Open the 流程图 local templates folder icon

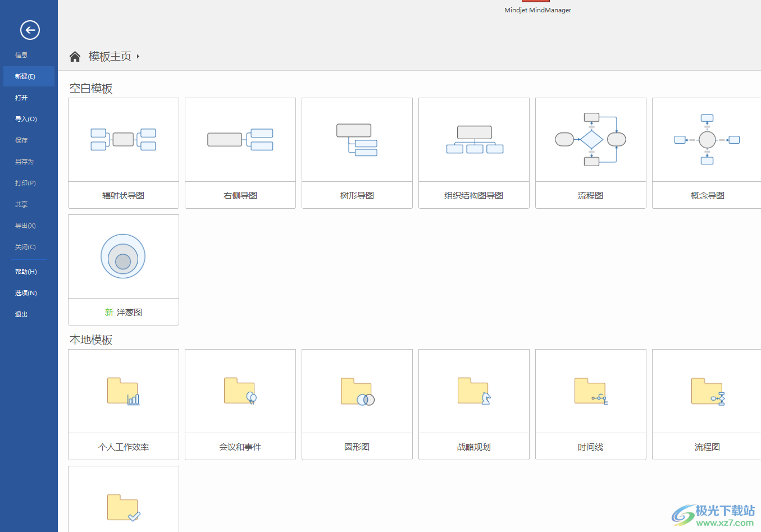708,391
